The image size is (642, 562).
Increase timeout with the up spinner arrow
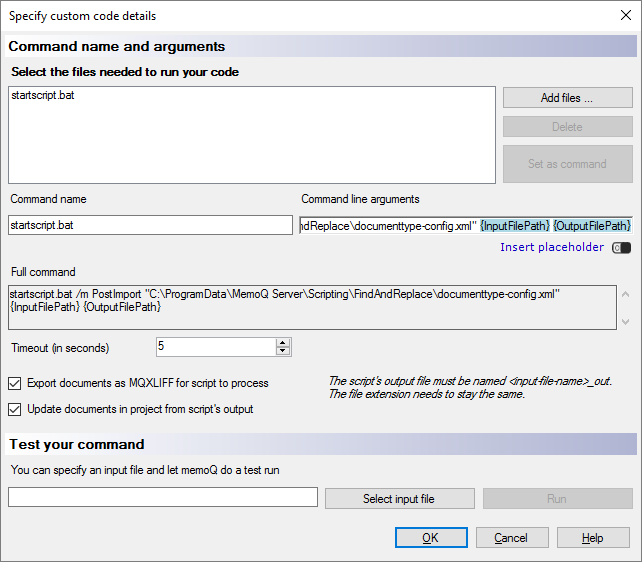tap(283, 342)
